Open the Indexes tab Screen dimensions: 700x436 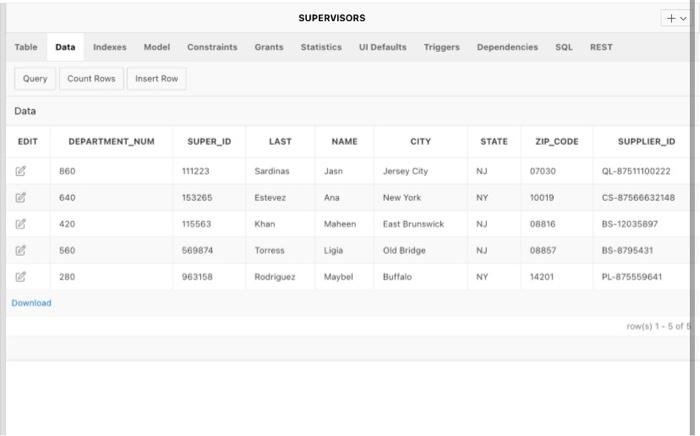110,47
